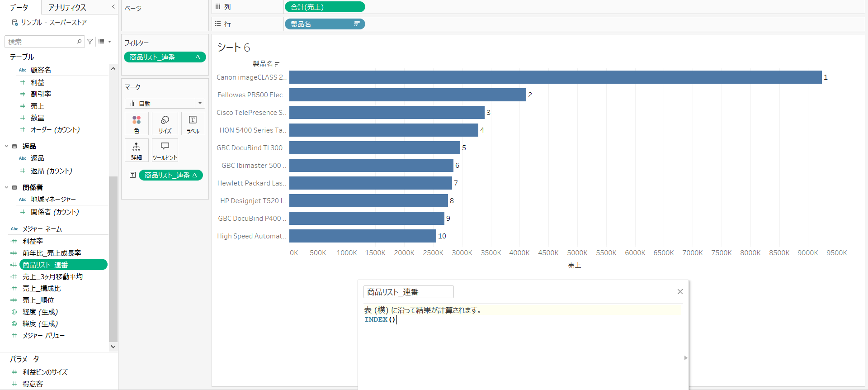The image size is (868, 390).
Task: Select the 顧客名 field
Action: pyautogui.click(x=41, y=70)
